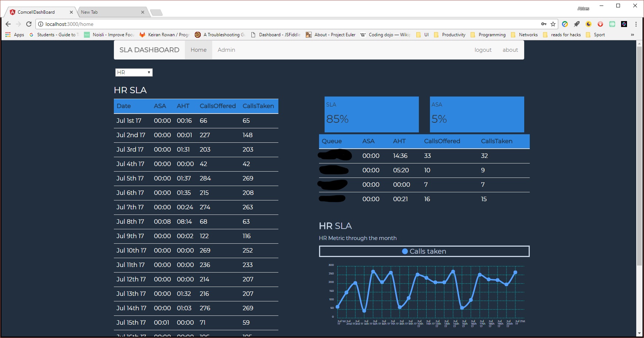644x338 pixels.
Task: Open the Students - Guide bookmark
Action: click(x=54, y=35)
